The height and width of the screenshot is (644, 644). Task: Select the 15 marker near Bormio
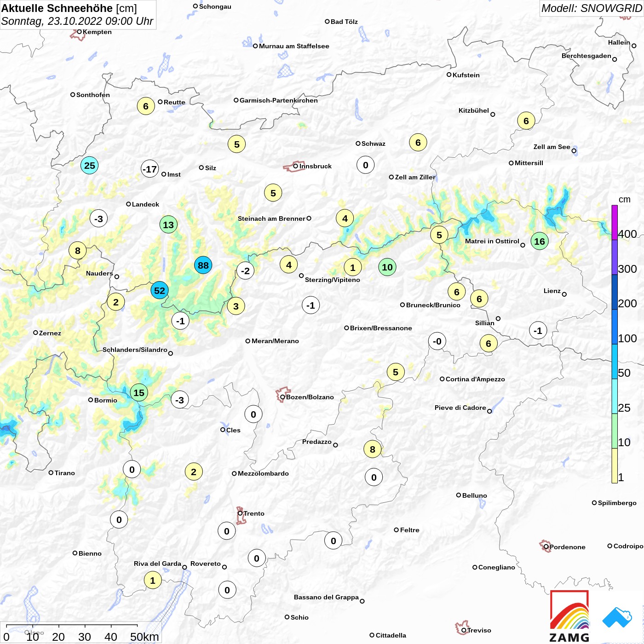[x=139, y=392]
